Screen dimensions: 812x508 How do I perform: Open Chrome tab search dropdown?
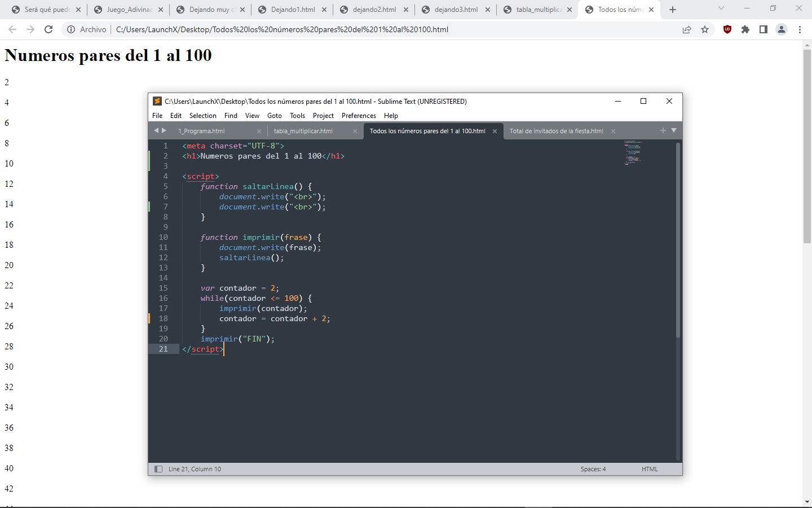tap(721, 8)
